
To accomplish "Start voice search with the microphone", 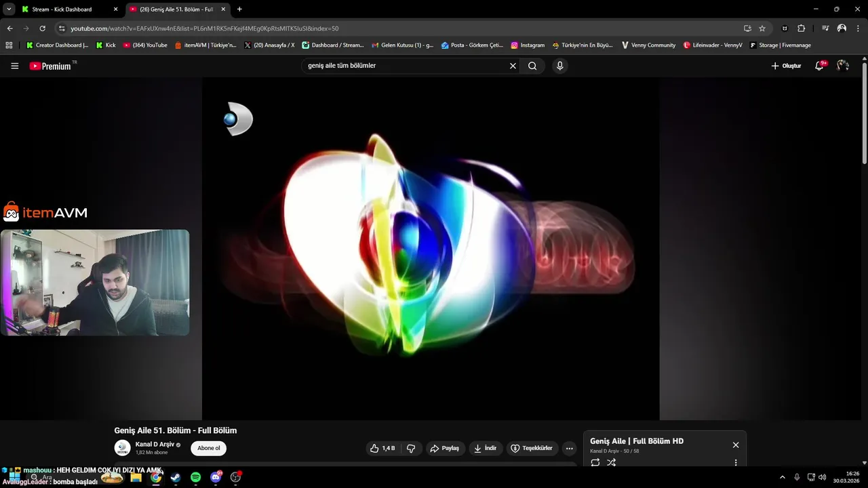I will 559,66.
